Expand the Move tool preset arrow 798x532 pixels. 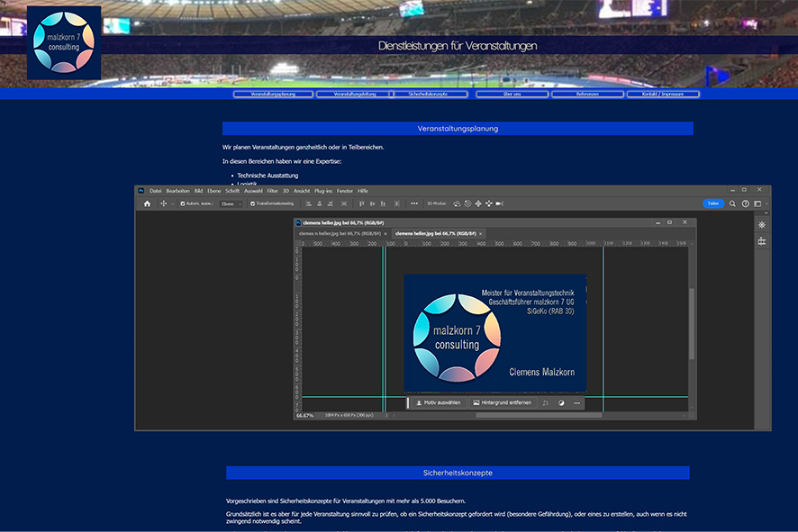[173, 204]
